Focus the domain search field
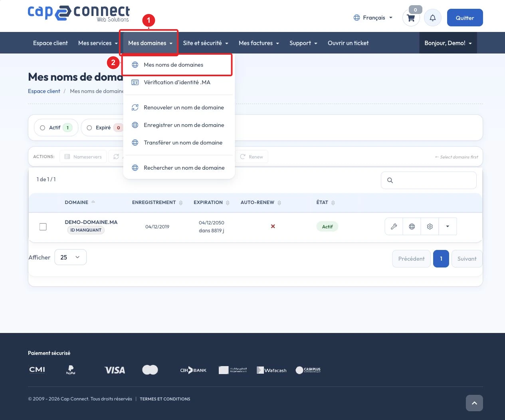Image resolution: width=505 pixels, height=420 pixels. [429, 180]
